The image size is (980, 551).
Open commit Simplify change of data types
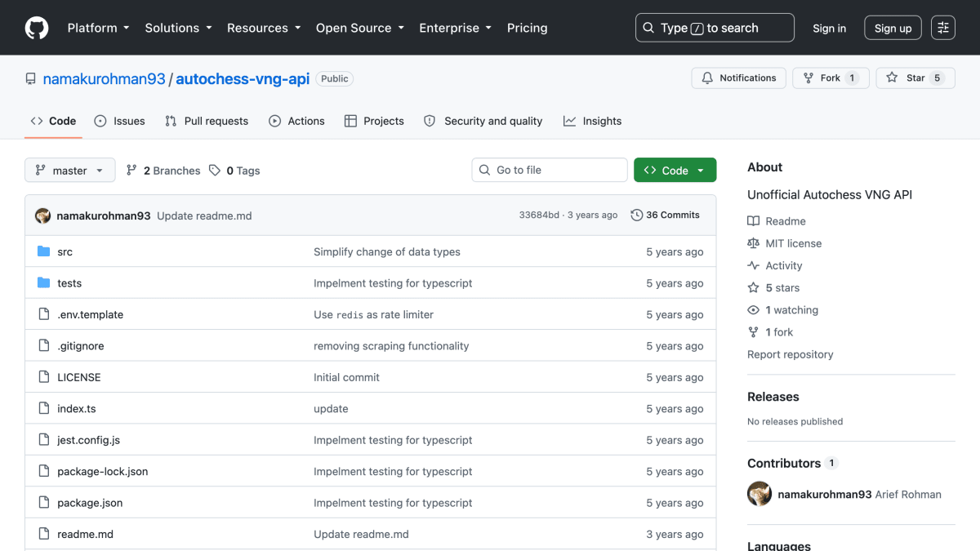(x=387, y=251)
